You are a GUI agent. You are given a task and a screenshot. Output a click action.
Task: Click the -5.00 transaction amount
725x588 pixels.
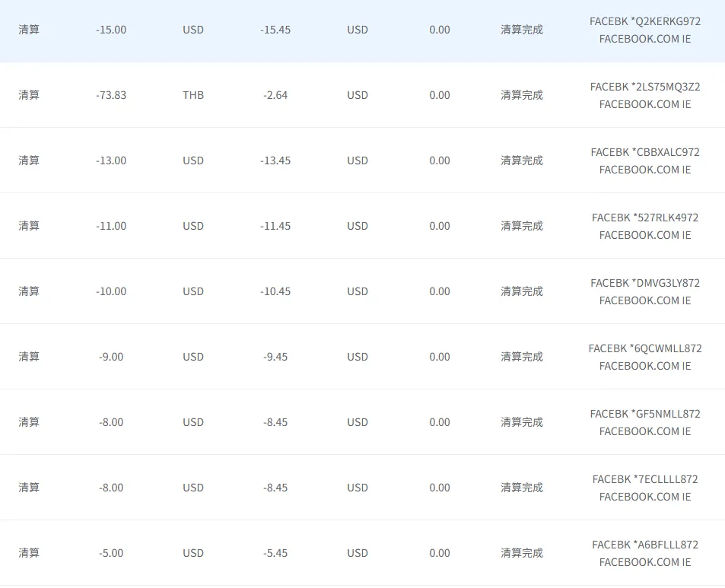coord(111,553)
